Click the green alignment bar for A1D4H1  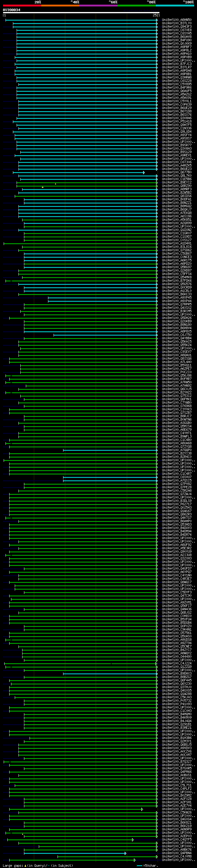80,244
